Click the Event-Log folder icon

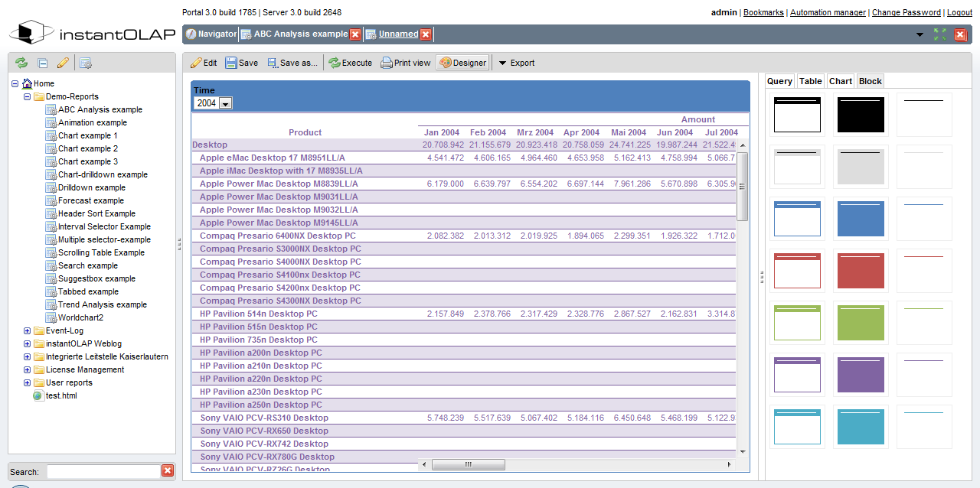[x=39, y=330]
